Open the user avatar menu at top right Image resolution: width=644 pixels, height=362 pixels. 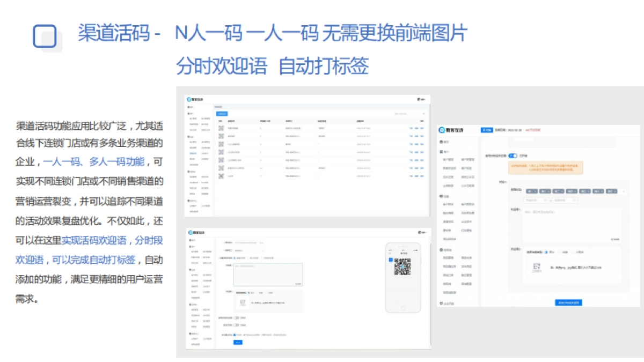click(420, 100)
